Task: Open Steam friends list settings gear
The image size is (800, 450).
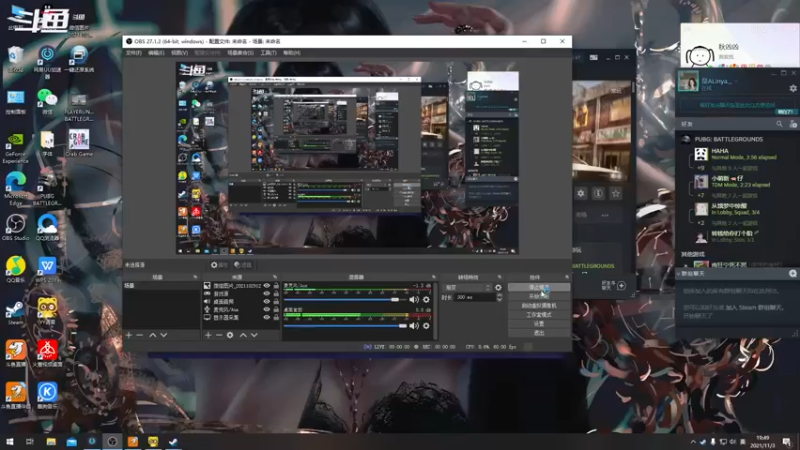Action: [x=793, y=88]
